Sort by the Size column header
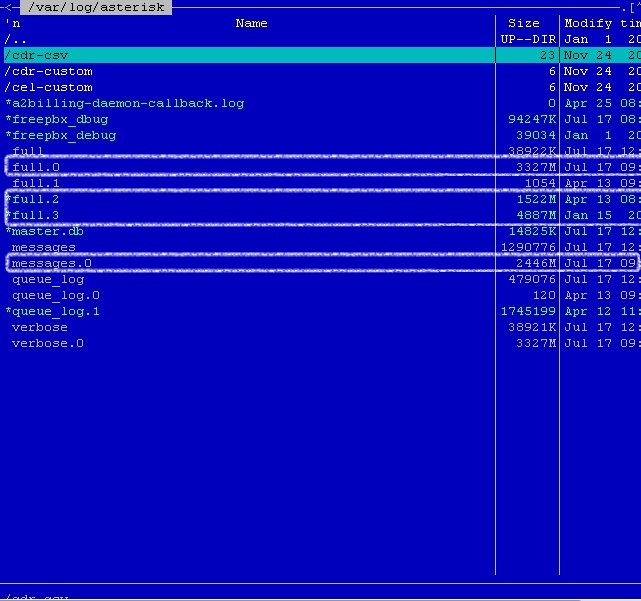 (x=523, y=23)
